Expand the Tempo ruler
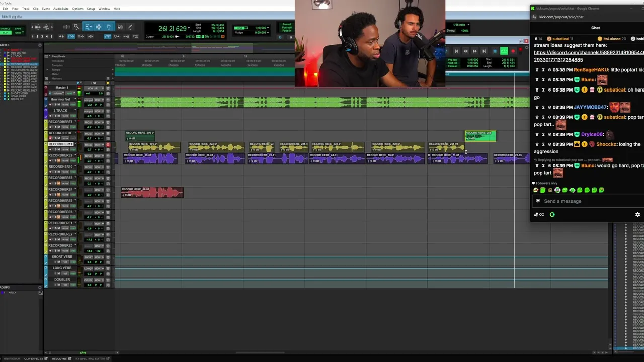The image size is (644, 362). click(46, 69)
